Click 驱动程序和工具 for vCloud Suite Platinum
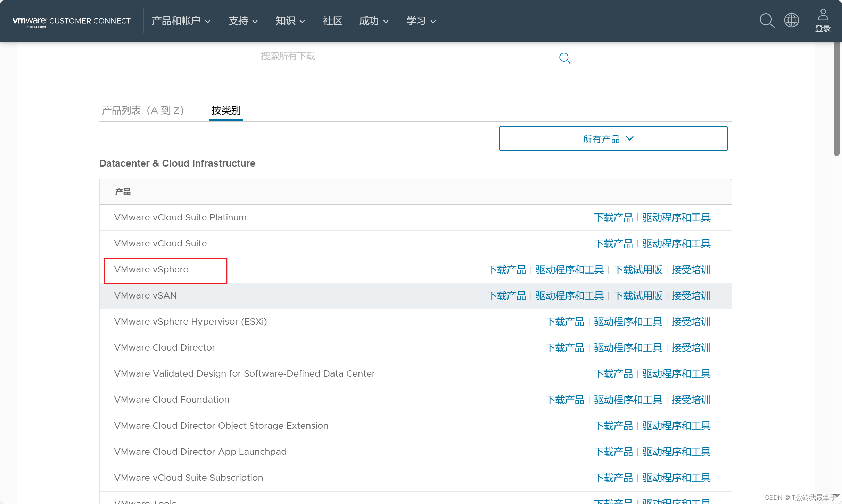 676,218
